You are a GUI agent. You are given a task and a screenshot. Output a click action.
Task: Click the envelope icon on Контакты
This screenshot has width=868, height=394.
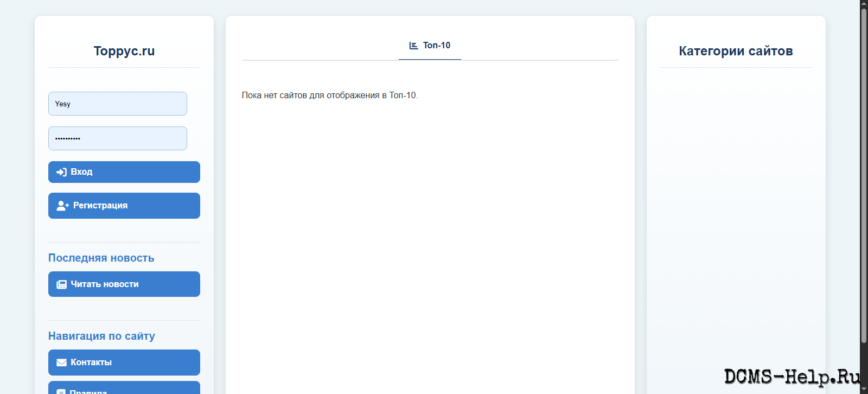(61, 363)
